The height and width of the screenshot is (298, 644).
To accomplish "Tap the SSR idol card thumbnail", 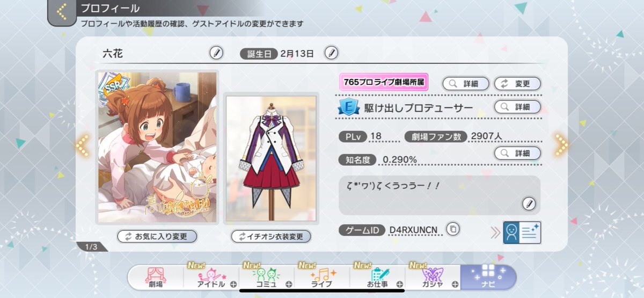I will click(157, 147).
